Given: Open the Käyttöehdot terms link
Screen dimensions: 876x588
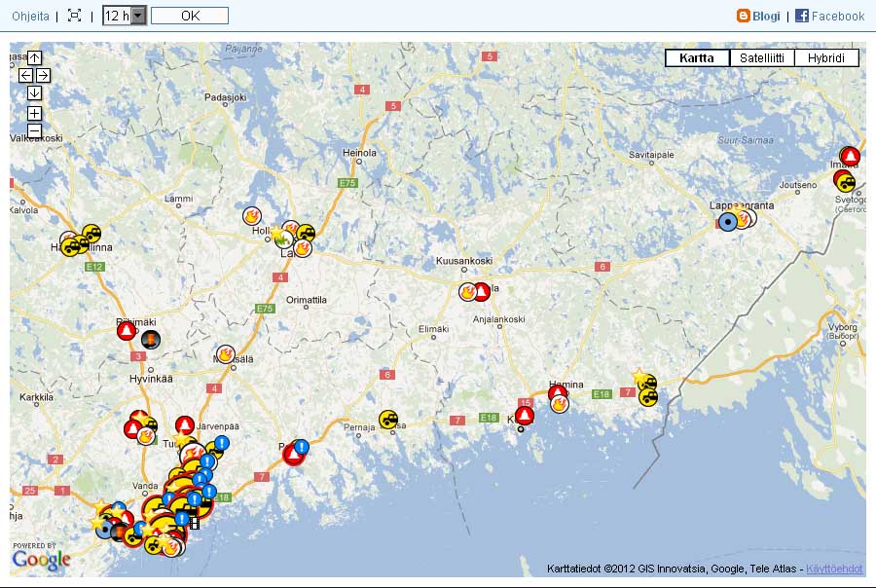Looking at the screenshot, I should 834,569.
